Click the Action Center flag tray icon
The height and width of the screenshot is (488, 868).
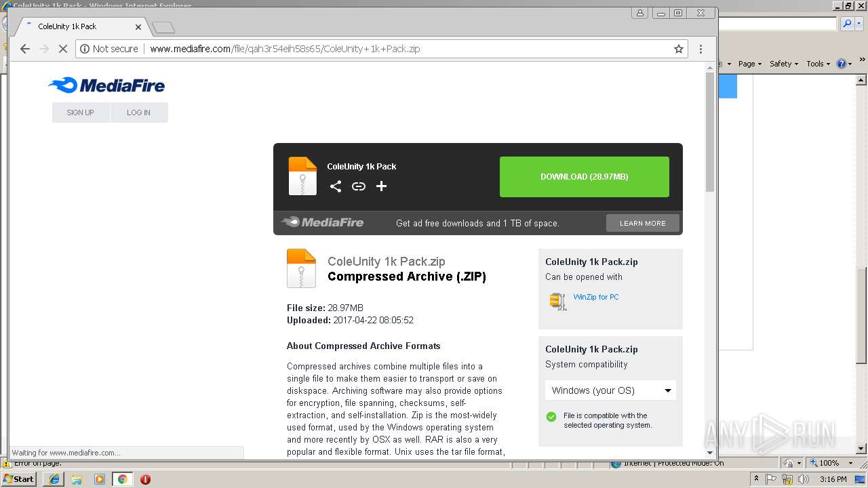click(x=772, y=479)
